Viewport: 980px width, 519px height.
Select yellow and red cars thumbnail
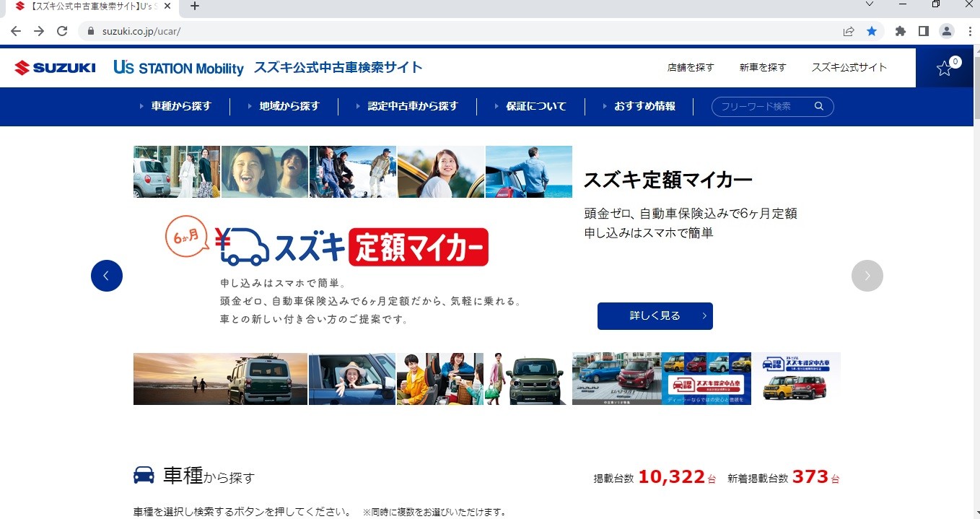(797, 379)
